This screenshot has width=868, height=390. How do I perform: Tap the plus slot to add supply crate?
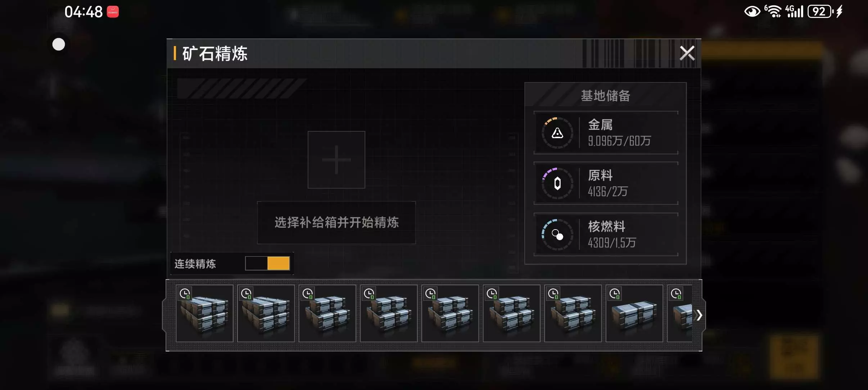pos(336,159)
